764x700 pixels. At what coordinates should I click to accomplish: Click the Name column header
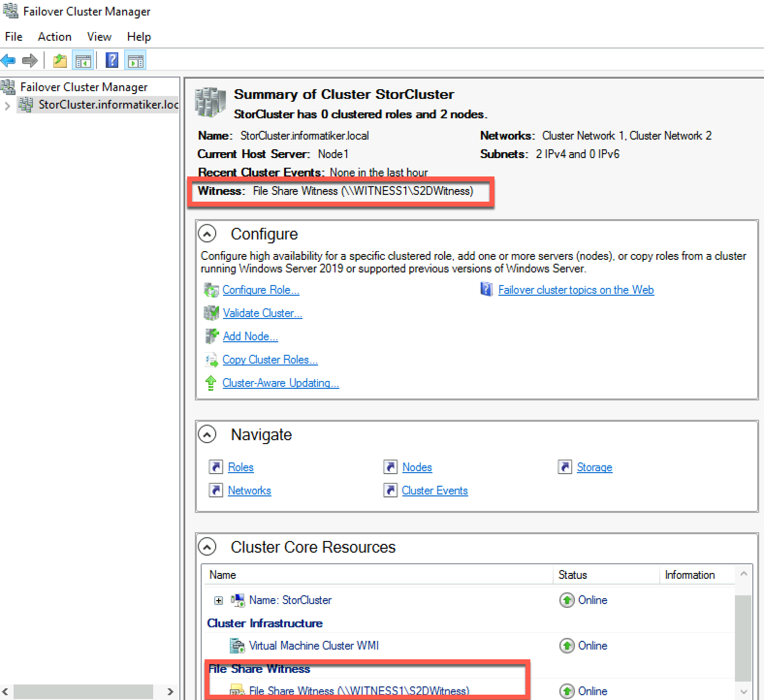point(378,575)
